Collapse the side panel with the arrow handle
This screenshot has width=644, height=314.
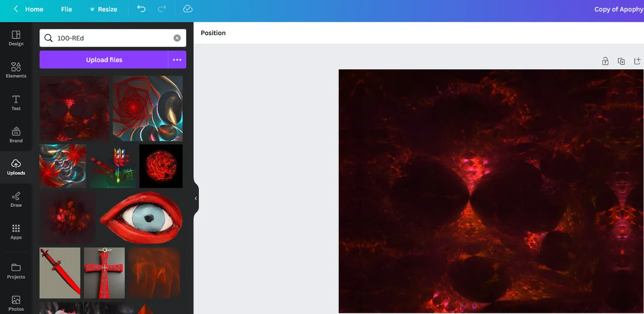coord(196,198)
